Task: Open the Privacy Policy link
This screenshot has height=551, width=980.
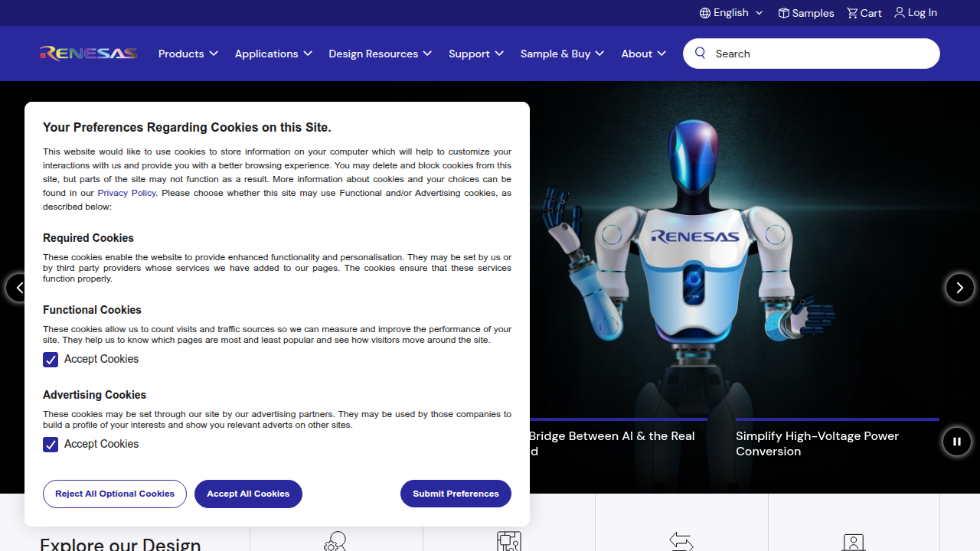Action: pyautogui.click(x=126, y=193)
